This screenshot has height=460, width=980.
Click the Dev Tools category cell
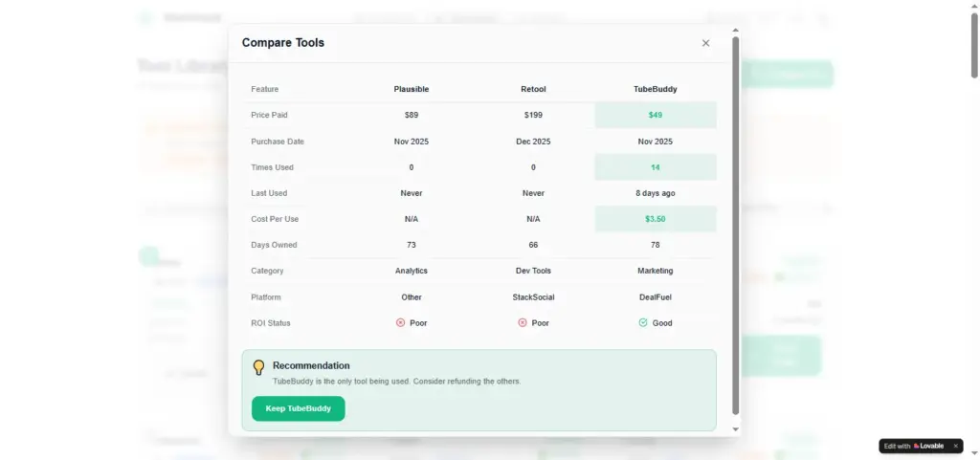click(533, 271)
